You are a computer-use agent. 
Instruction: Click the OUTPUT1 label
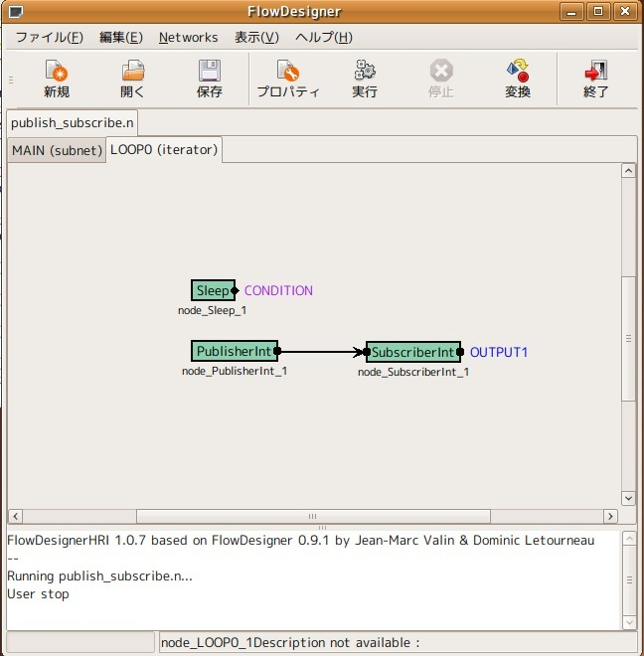point(498,352)
